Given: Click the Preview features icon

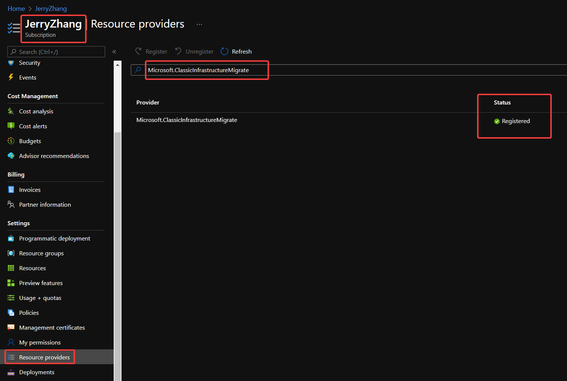Looking at the screenshot, I should tap(11, 283).
